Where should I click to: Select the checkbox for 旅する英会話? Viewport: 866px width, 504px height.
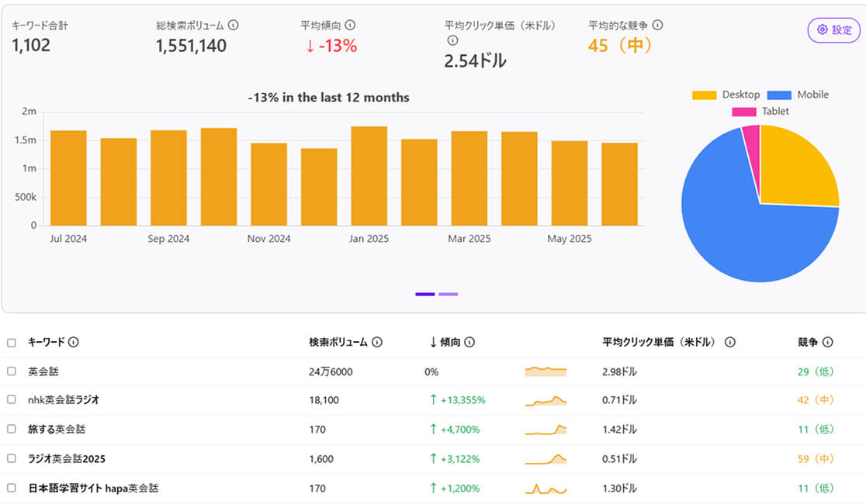(x=12, y=429)
